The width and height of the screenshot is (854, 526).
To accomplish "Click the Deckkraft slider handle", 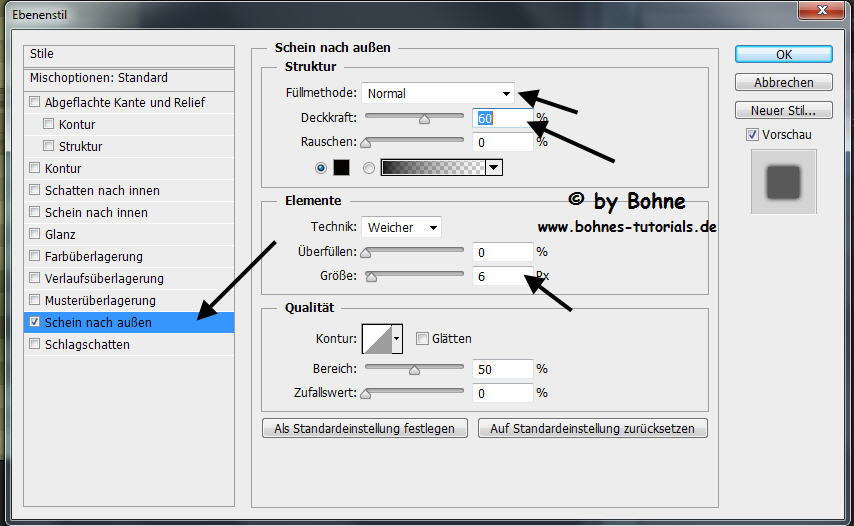I will pyautogui.click(x=424, y=118).
